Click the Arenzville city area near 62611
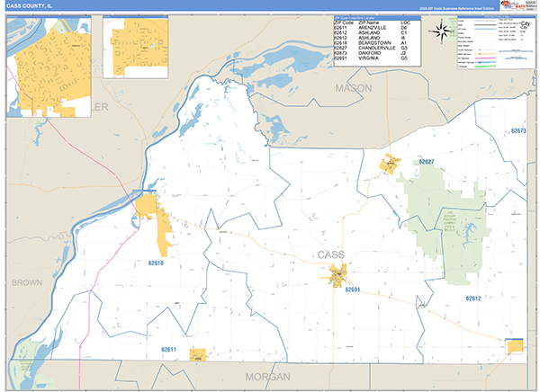The height and width of the screenshot is (392, 540). [198, 355]
